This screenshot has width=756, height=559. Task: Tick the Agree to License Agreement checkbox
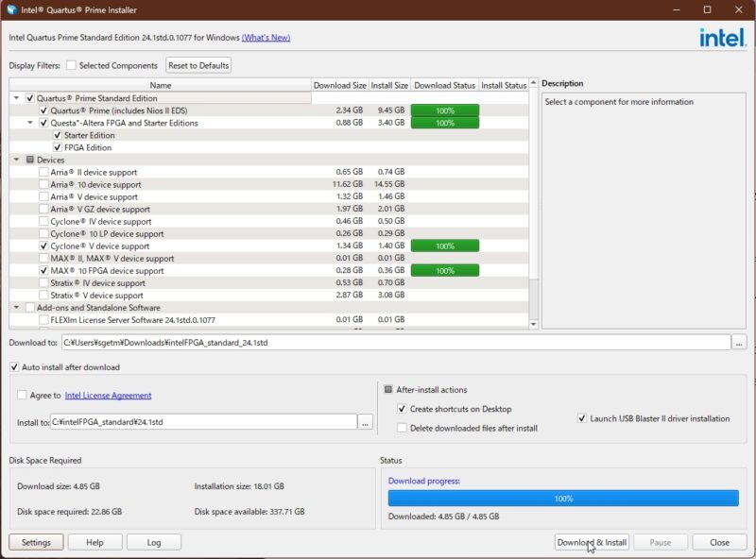[x=22, y=396]
